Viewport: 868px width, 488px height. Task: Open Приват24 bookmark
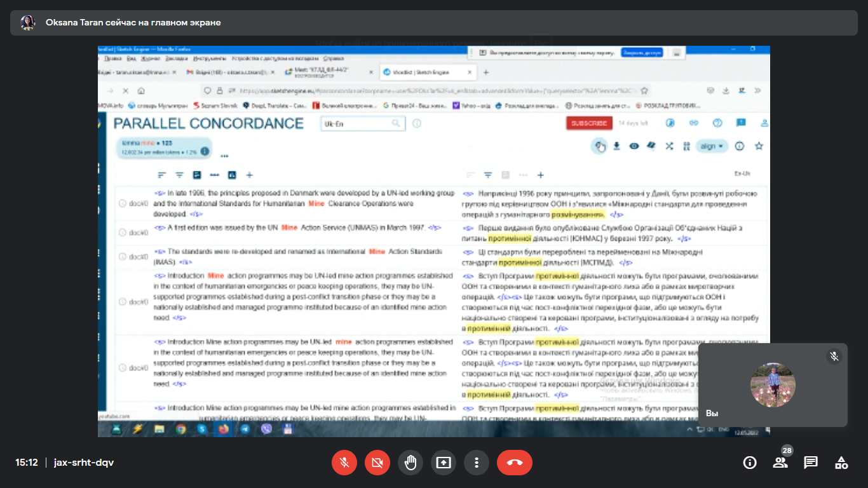click(x=415, y=105)
